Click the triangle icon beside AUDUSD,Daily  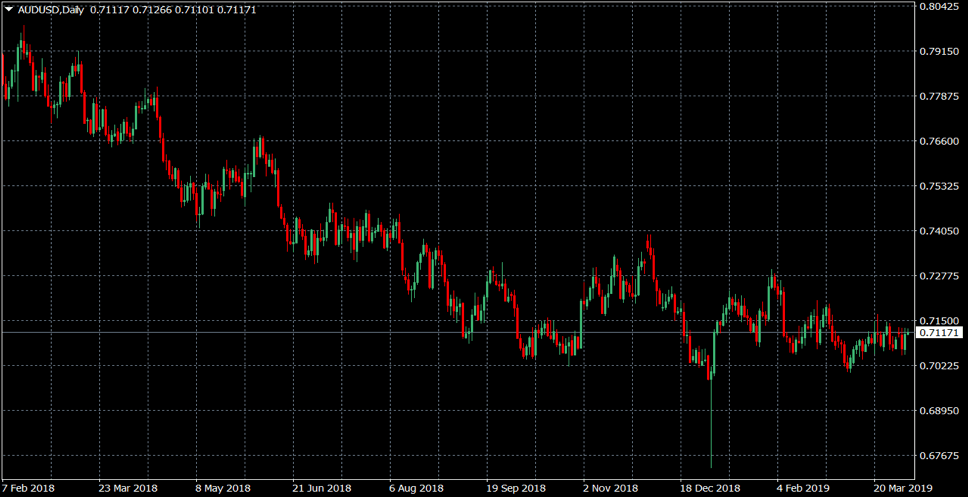coord(9,9)
